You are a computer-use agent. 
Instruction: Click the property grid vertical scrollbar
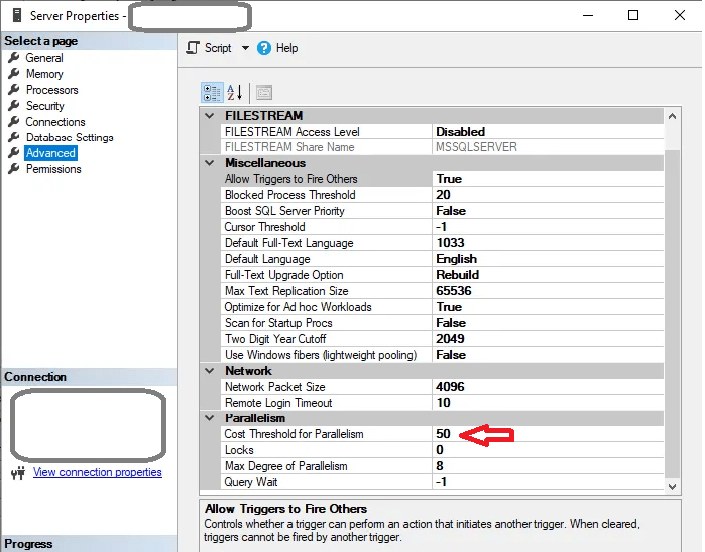[672, 300]
